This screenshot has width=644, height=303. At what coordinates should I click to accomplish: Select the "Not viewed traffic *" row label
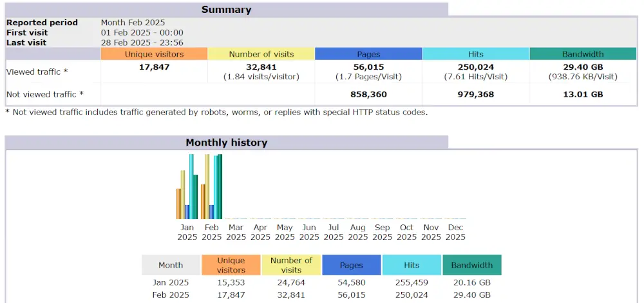(45, 94)
